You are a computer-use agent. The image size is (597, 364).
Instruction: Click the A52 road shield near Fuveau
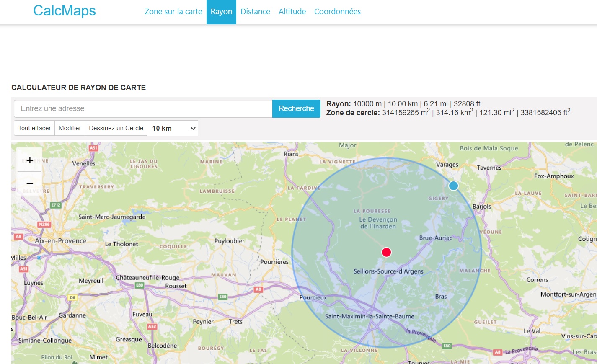point(152,326)
